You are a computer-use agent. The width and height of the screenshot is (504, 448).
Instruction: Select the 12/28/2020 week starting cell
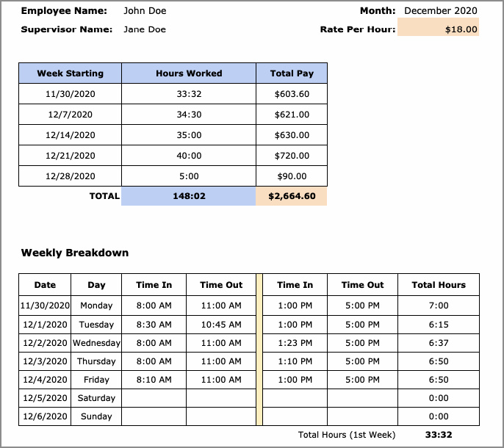(x=70, y=176)
